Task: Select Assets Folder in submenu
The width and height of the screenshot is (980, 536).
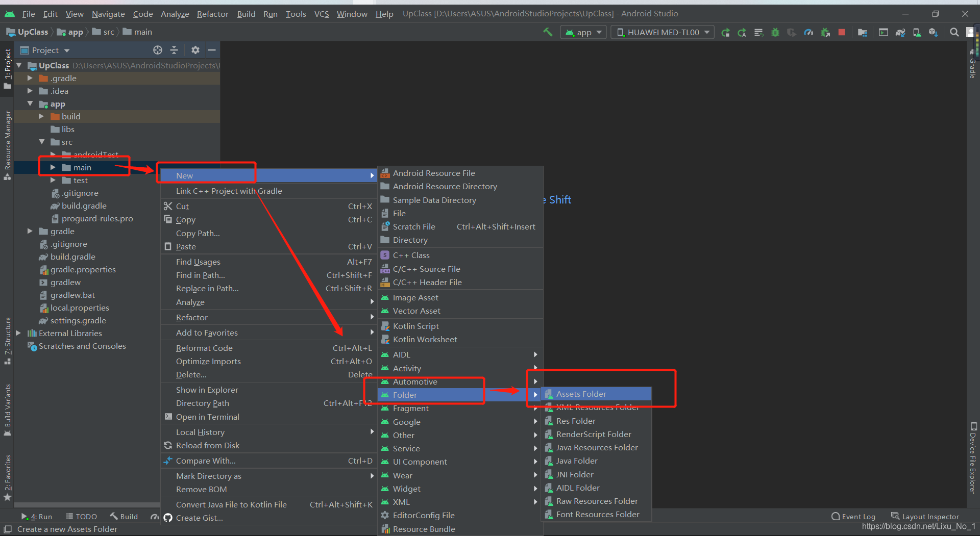Action: (596, 394)
